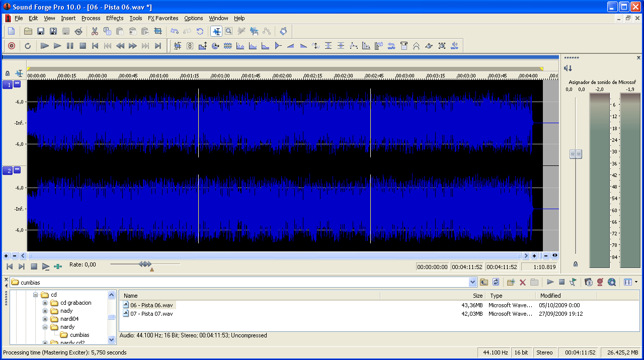
Task: Click the scissors Cut icon
Action: (x=95, y=31)
